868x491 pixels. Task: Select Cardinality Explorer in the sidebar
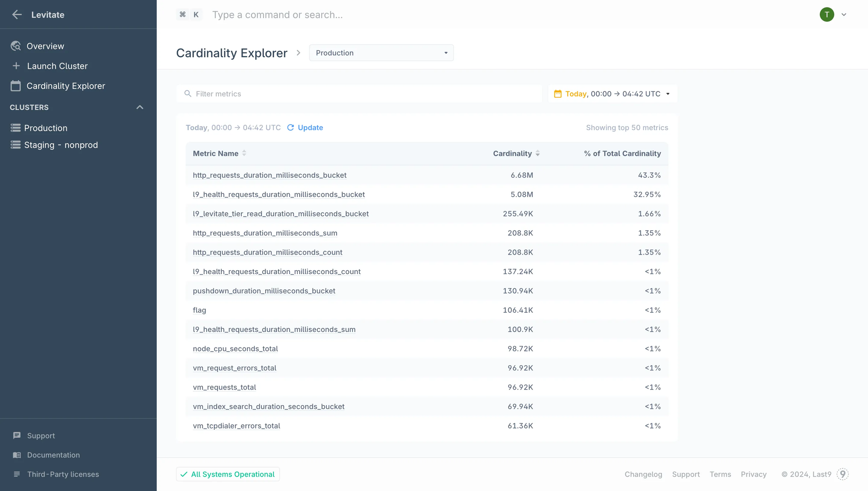tap(66, 85)
